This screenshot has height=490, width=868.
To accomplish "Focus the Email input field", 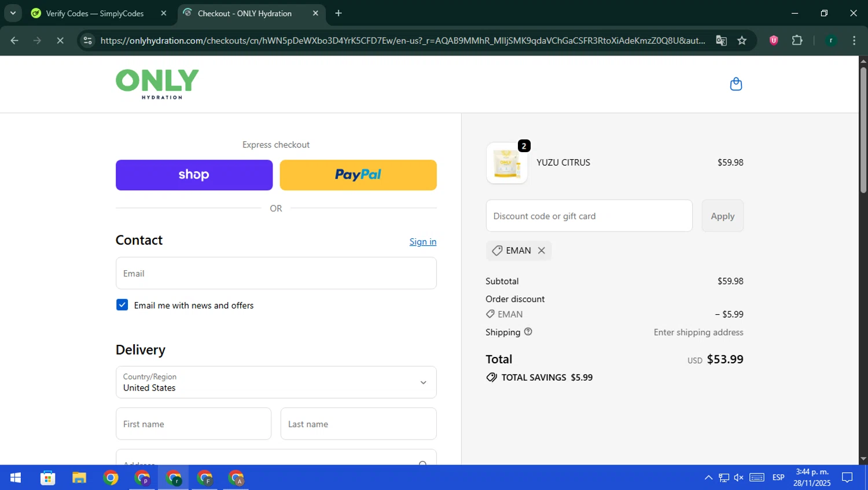I will 276,273.
